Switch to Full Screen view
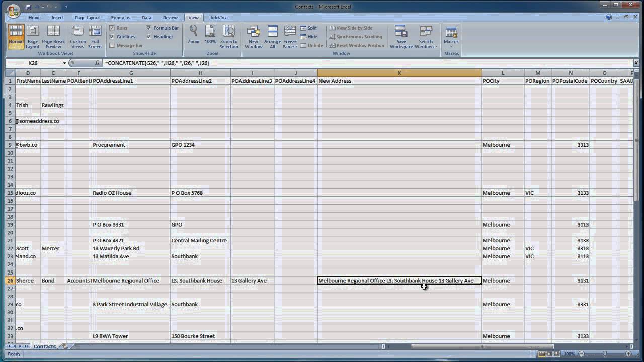 (x=95, y=37)
